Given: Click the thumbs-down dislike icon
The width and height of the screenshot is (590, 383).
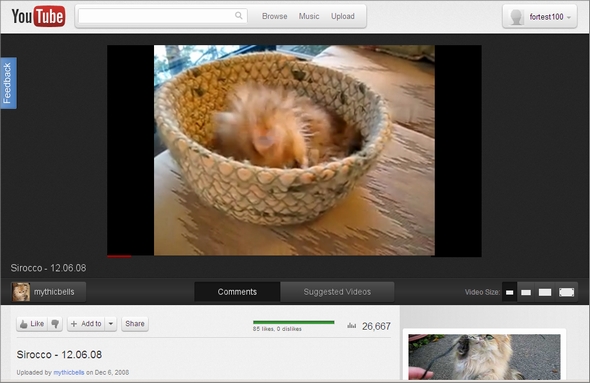Looking at the screenshot, I should [55, 324].
